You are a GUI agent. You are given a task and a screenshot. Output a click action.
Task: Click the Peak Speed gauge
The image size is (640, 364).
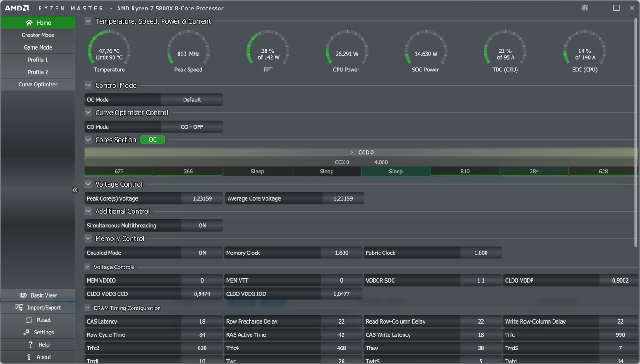(188, 51)
